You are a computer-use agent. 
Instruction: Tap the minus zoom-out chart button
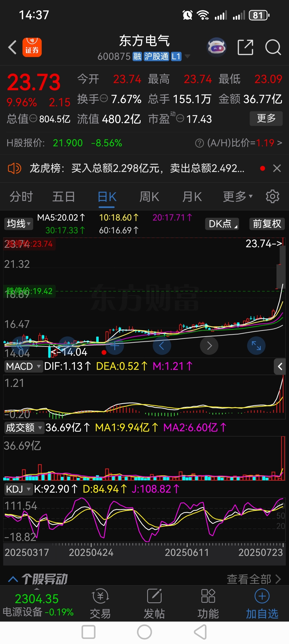pyautogui.click(x=67, y=346)
